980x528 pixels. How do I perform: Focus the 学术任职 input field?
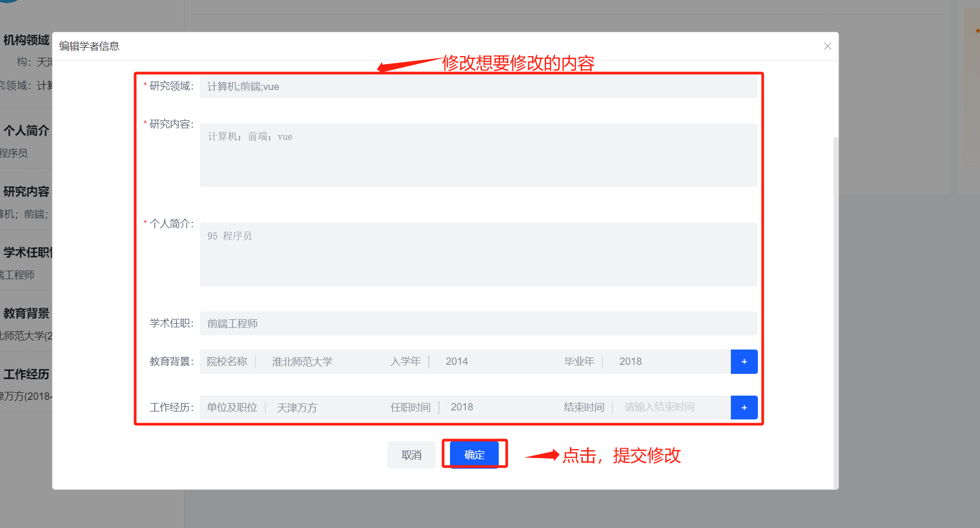477,324
